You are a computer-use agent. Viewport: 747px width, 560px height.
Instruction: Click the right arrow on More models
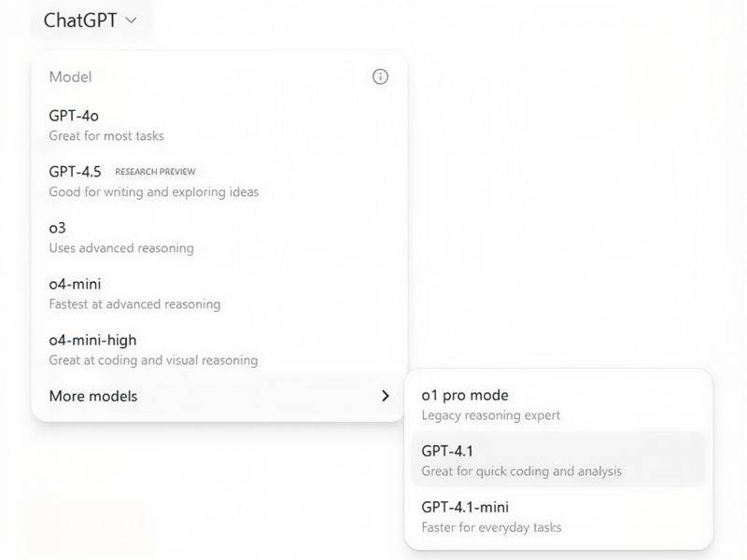tap(385, 396)
